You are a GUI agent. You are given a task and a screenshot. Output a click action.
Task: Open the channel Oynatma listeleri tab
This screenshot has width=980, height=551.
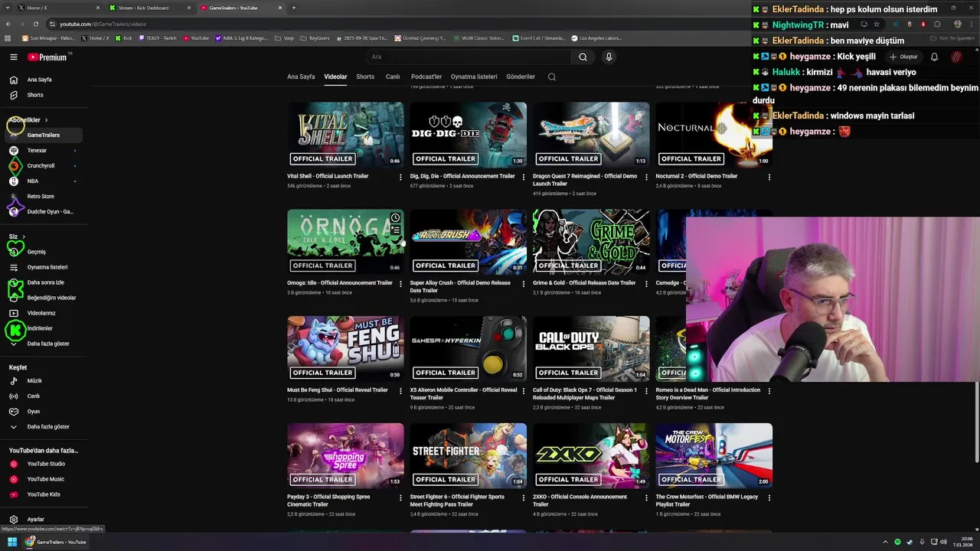[474, 77]
